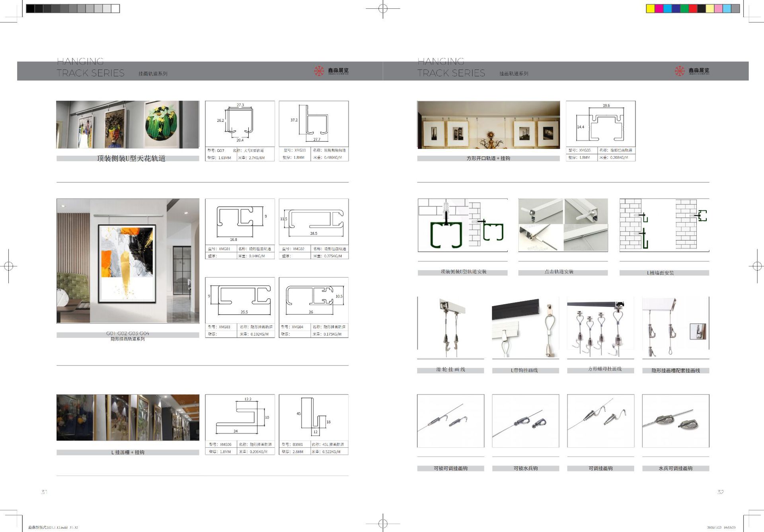Screen dimensions: 764x532
Task: Click the bottom center registration crosshair mark
Action: (383, 523)
